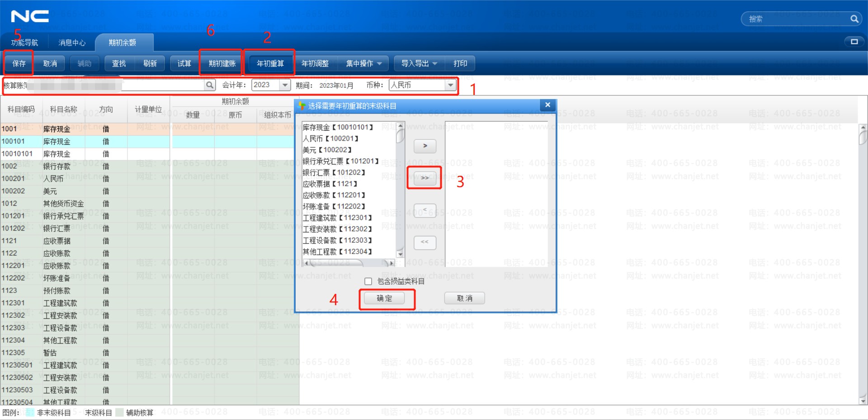Select 应收票据【1121】 in dialog list
Screen dimensions: 868x420
coord(330,184)
